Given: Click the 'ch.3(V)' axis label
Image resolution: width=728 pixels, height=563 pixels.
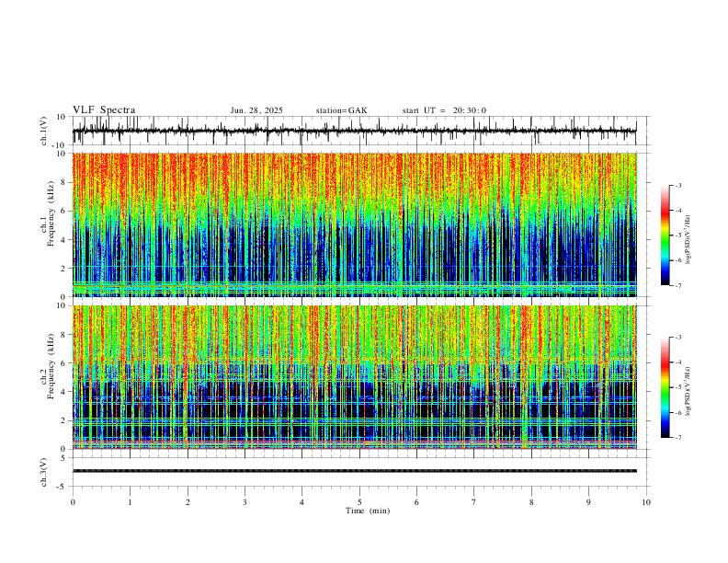Looking at the screenshot, I should pos(44,472).
